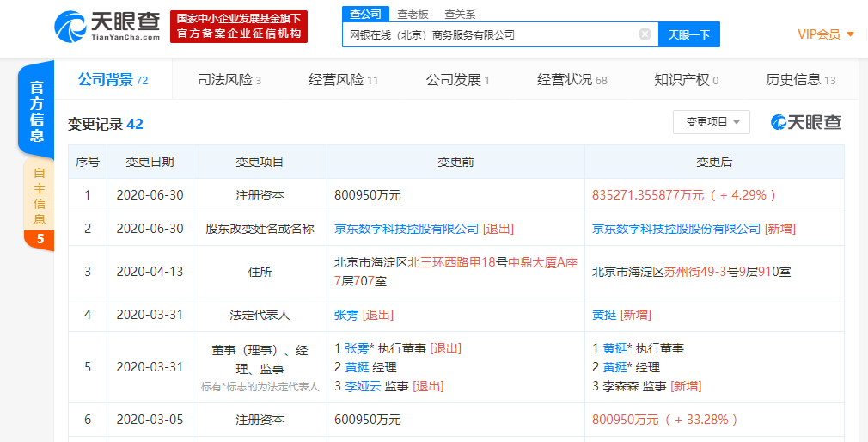Image resolution: width=868 pixels, height=442 pixels.
Task: Open 黄挺 executive director link after change
Action: pos(614,348)
